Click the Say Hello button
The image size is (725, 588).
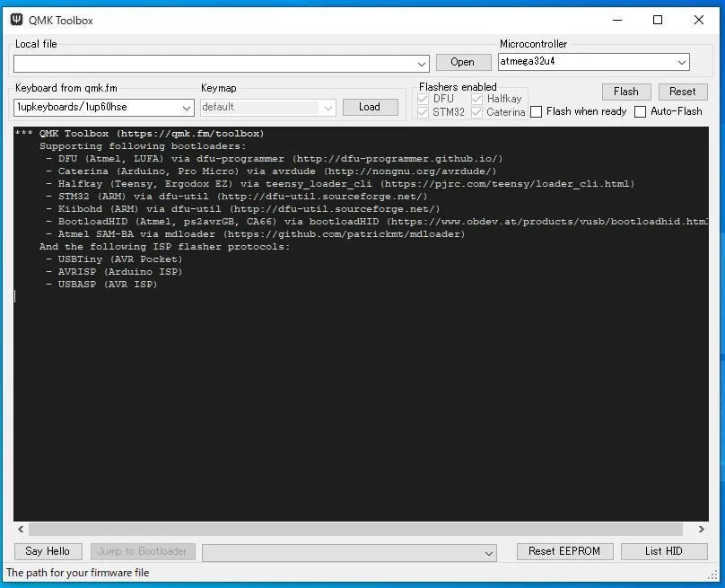coord(48,551)
